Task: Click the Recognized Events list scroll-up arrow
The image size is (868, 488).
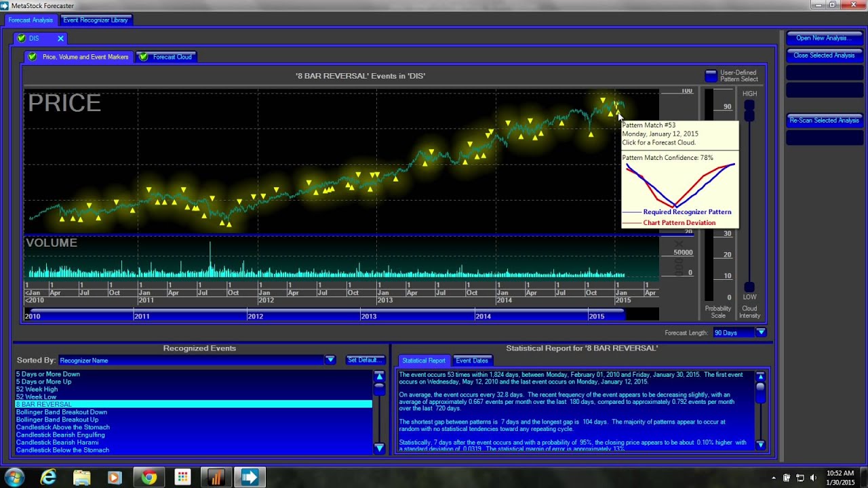Action: point(379,375)
